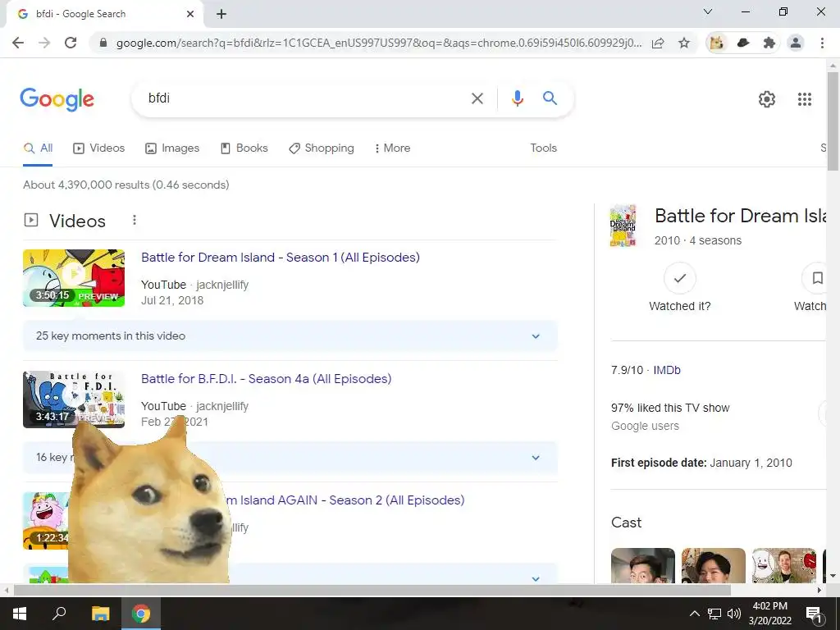Click the Watchlist bookmark icon

[x=816, y=278]
